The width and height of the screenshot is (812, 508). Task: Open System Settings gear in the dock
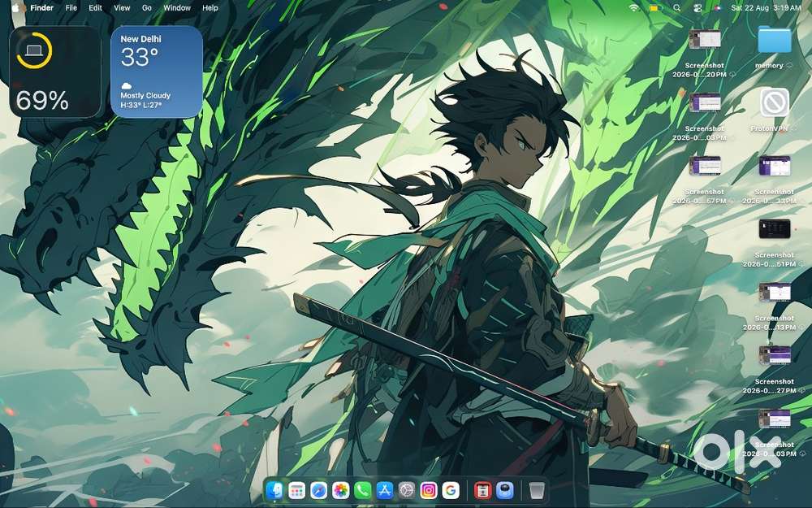(407, 490)
